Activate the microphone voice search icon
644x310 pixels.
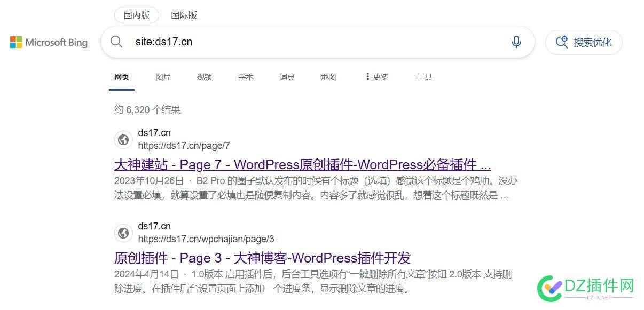516,42
